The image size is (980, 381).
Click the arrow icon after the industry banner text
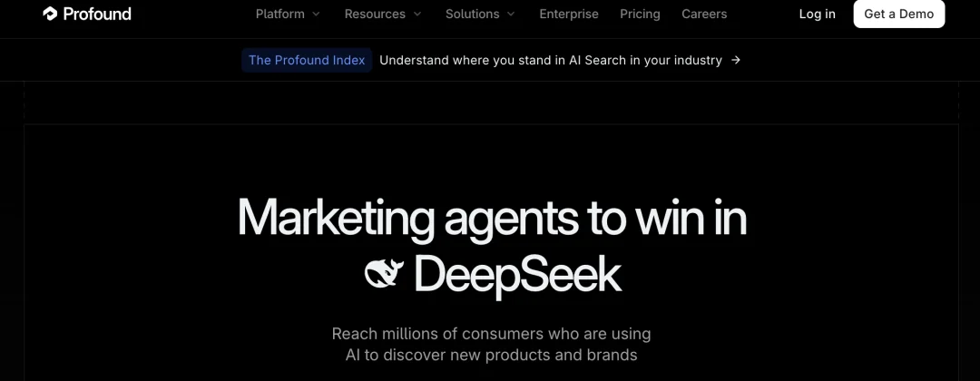pyautogui.click(x=736, y=60)
